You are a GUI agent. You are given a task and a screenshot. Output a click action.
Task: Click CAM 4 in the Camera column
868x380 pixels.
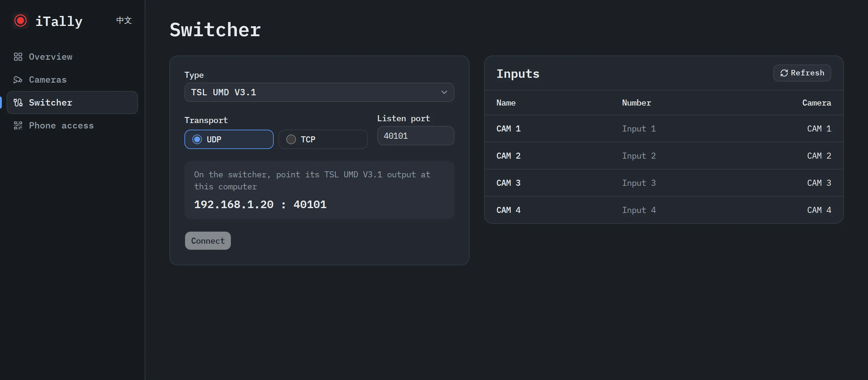coord(819,210)
